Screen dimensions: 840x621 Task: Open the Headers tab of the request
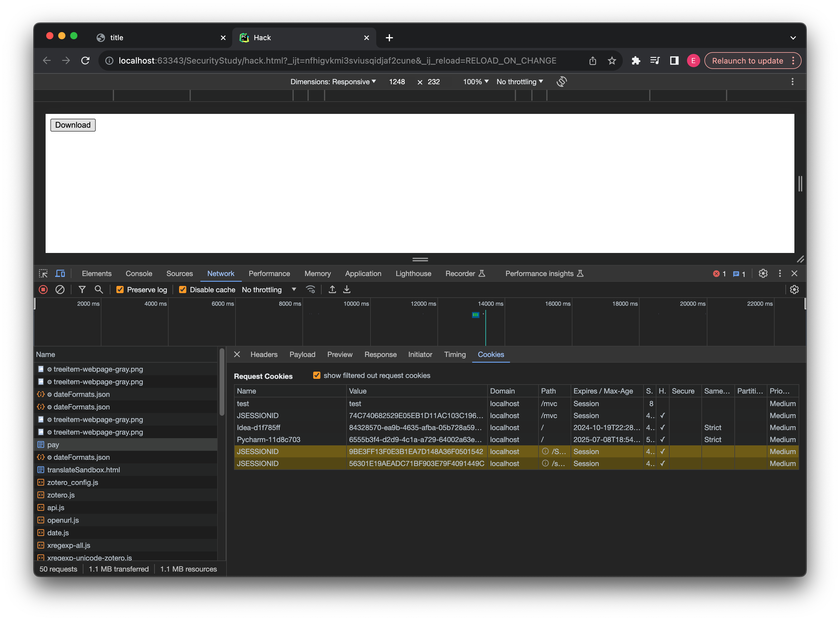click(264, 355)
